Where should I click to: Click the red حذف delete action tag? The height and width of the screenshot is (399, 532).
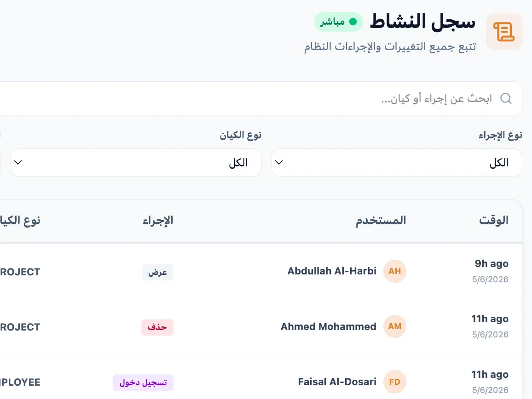coord(157,327)
